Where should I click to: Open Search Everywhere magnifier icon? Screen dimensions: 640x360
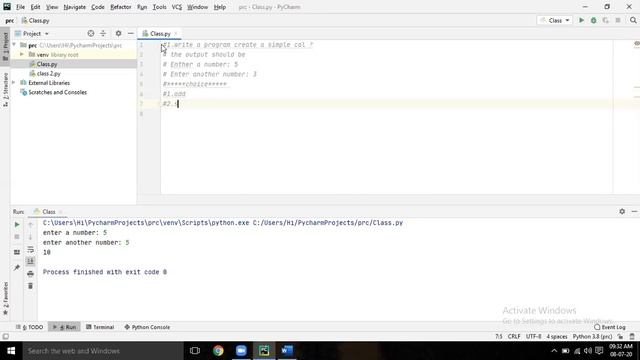(633, 20)
